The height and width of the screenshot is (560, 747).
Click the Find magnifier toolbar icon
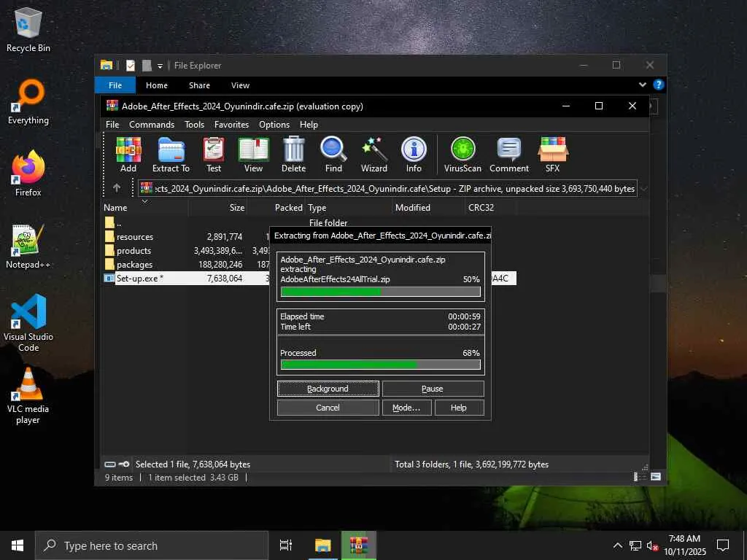click(333, 155)
